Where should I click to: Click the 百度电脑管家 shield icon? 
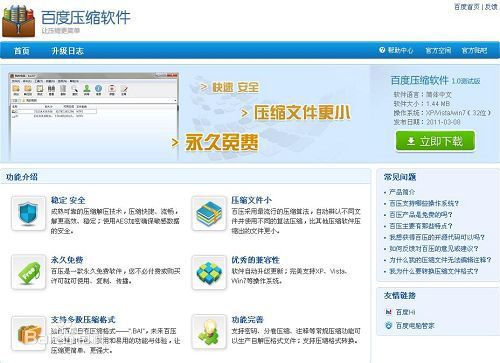click(388, 325)
